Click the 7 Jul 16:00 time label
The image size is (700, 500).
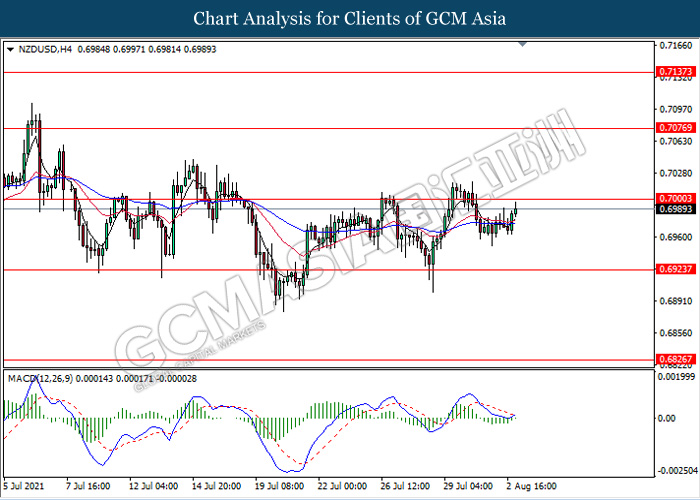(x=89, y=486)
